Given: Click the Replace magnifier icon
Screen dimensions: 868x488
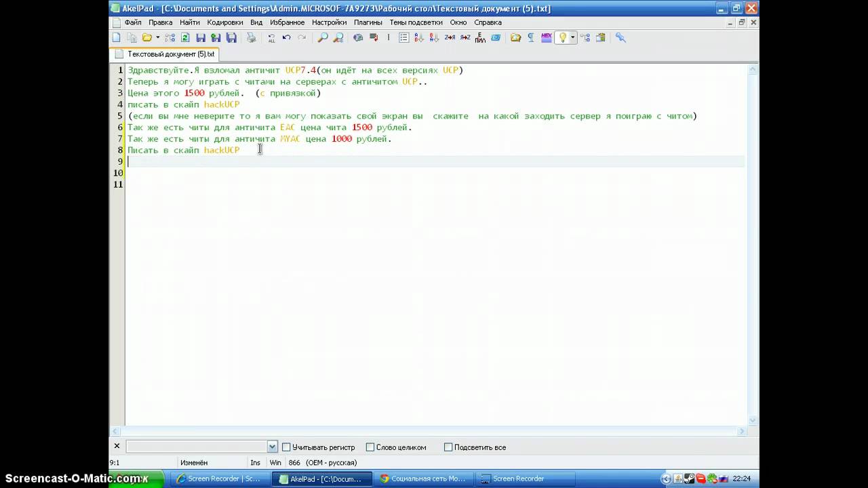Looking at the screenshot, I should point(338,38).
